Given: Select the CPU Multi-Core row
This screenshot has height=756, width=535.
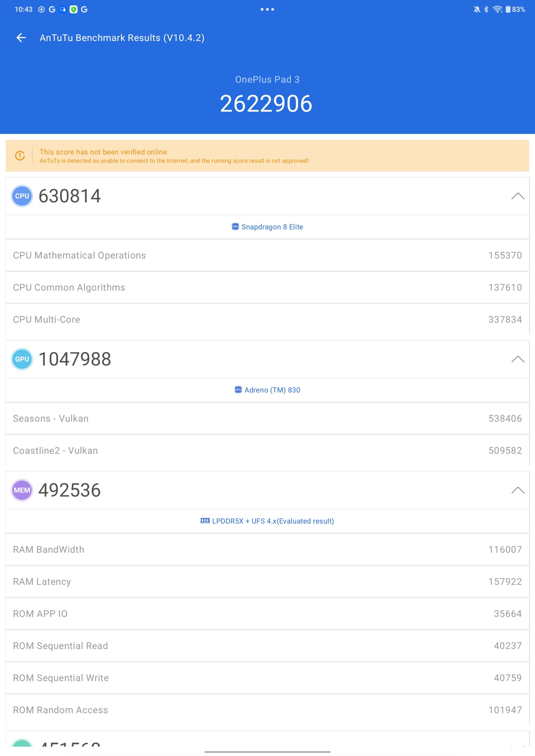Looking at the screenshot, I should [x=268, y=320].
